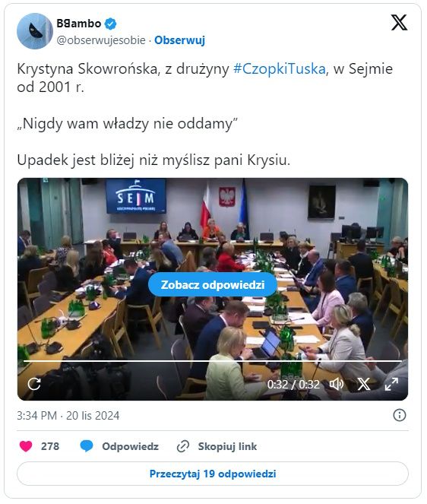
Task: Open the @obserwujesobie handle
Action: click(101, 40)
